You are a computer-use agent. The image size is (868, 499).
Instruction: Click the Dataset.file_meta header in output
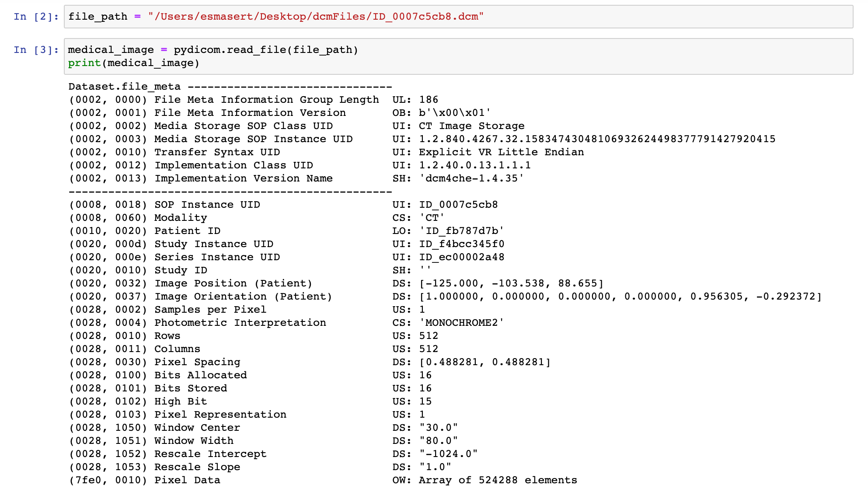(x=125, y=87)
